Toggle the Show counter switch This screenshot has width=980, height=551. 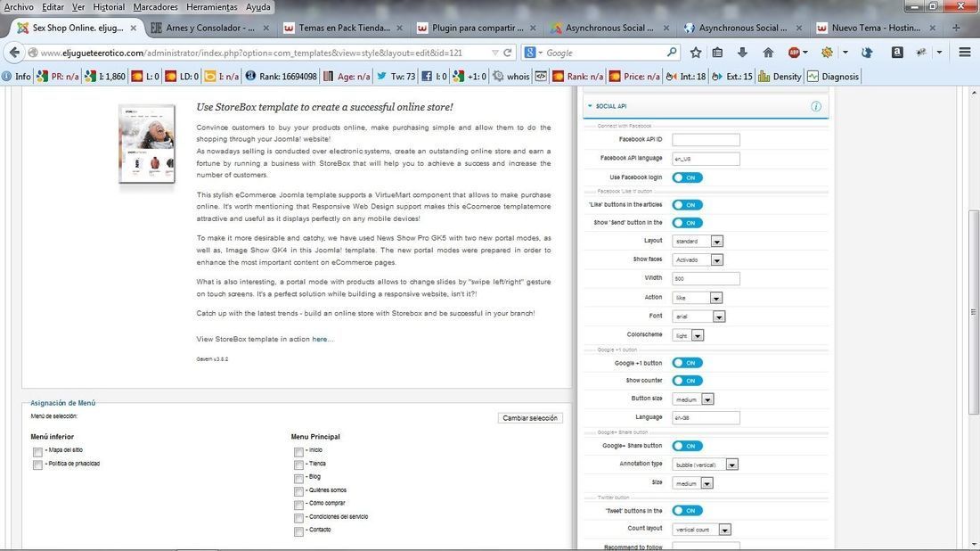pos(687,380)
